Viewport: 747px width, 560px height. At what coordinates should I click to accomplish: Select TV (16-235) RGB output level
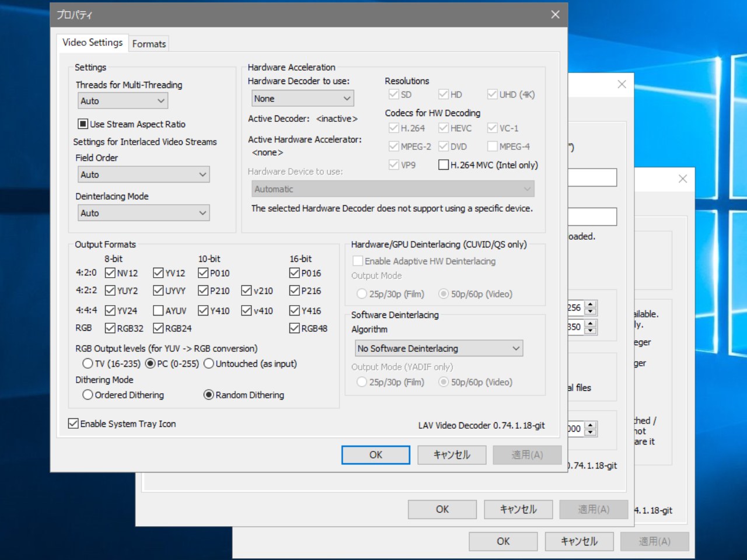(88, 363)
